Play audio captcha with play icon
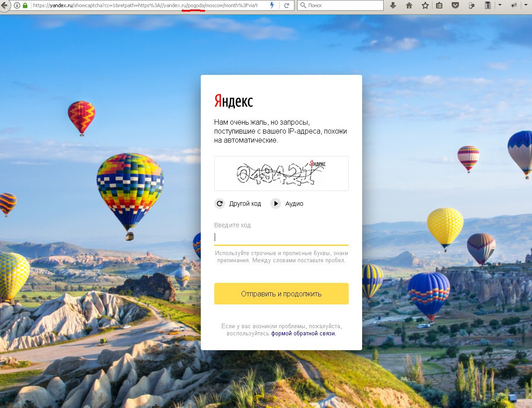 276,203
